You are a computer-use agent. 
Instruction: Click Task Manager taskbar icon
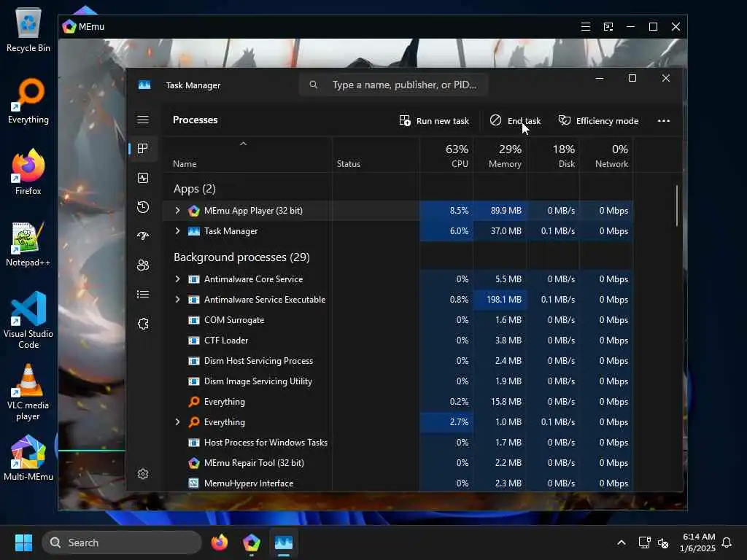[x=284, y=542]
